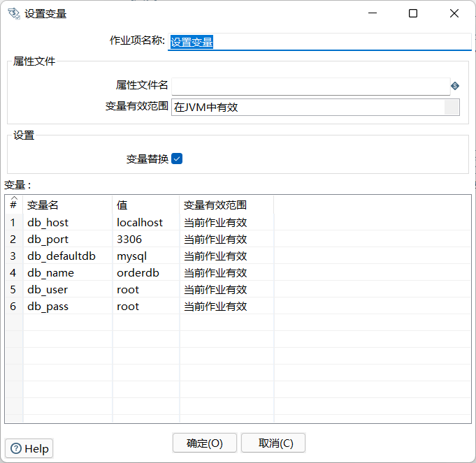Open the 变量有效范围 dropdown showing 在JVM中有效
The image size is (476, 463).
click(315, 107)
